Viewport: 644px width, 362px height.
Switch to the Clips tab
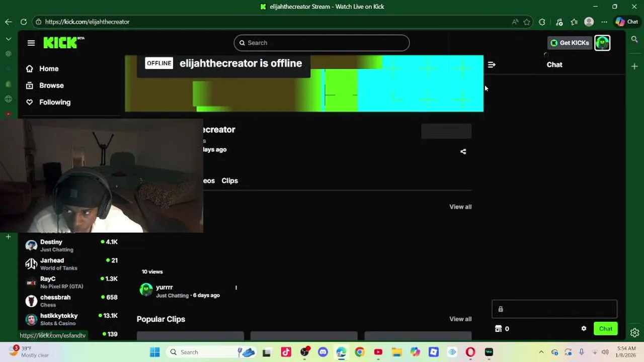[x=229, y=180]
